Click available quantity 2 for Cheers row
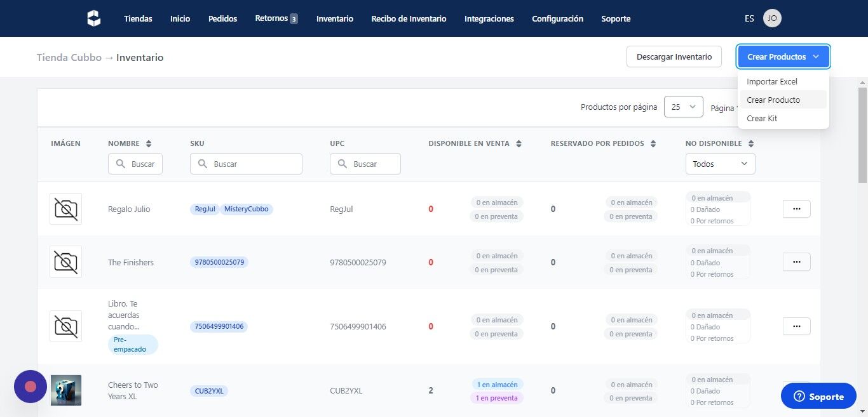The width and height of the screenshot is (868, 417). point(431,390)
